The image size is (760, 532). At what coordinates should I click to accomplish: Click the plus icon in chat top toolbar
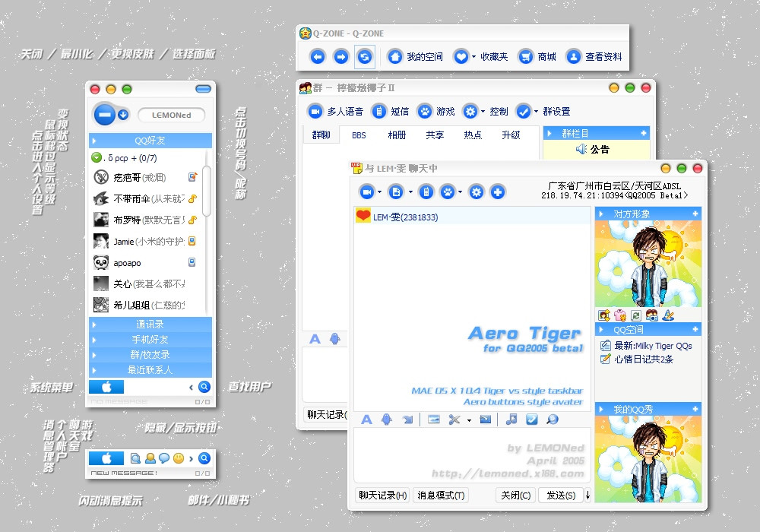point(498,192)
